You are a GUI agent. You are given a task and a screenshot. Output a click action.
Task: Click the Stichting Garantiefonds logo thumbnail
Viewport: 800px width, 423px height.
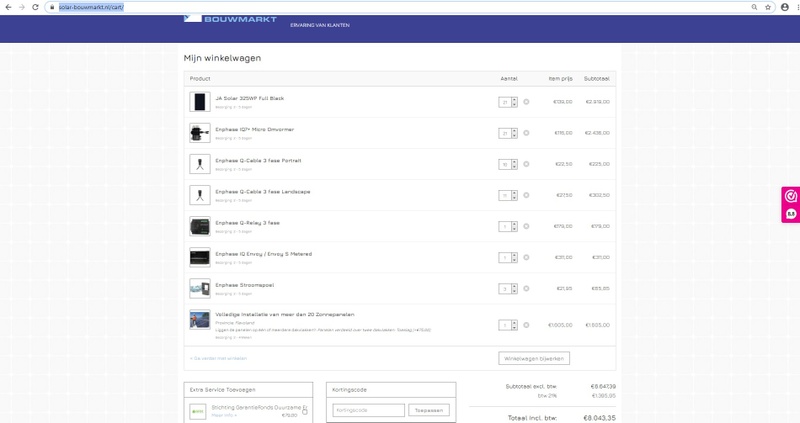pos(197,411)
